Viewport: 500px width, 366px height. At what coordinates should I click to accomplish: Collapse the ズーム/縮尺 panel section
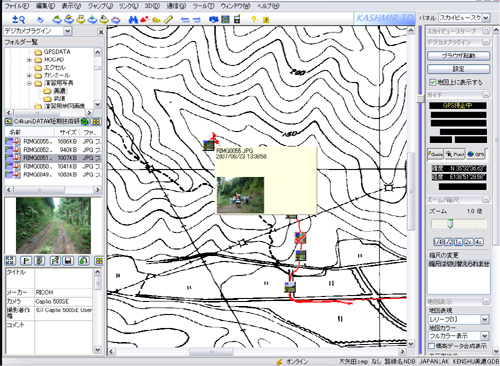[x=486, y=200]
